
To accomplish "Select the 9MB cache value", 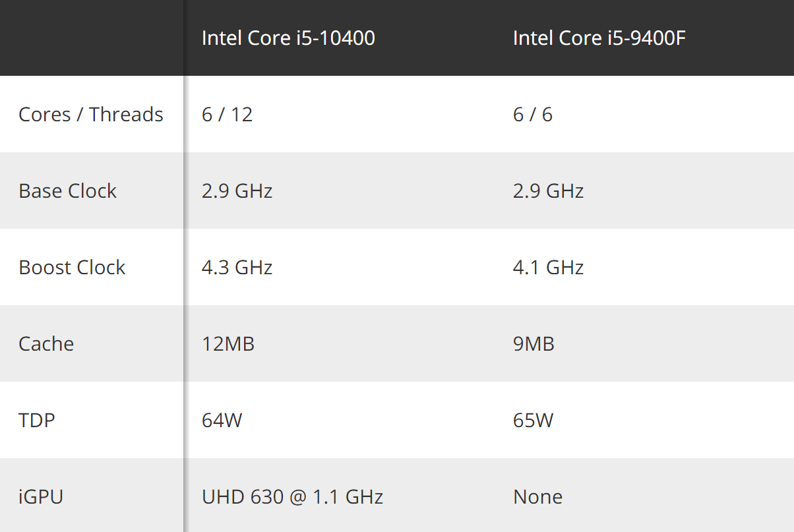I will tap(534, 344).
